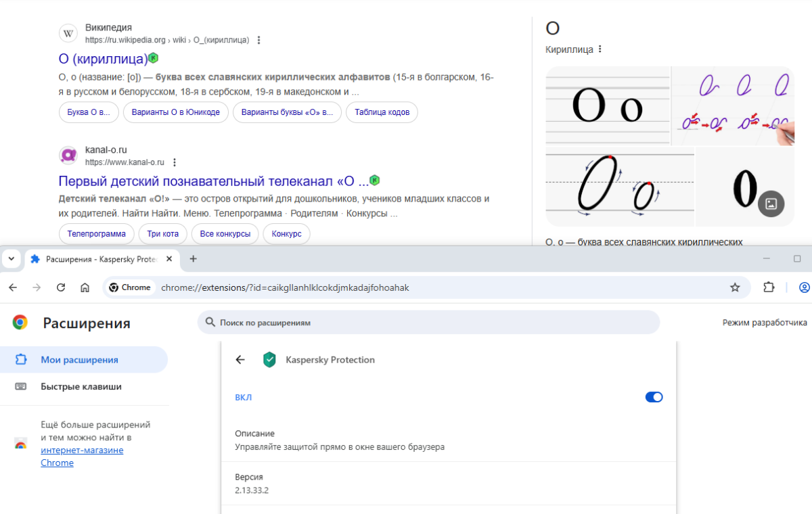
Task: Open three-dot menu beside «Кириллица»
Action: click(x=600, y=49)
